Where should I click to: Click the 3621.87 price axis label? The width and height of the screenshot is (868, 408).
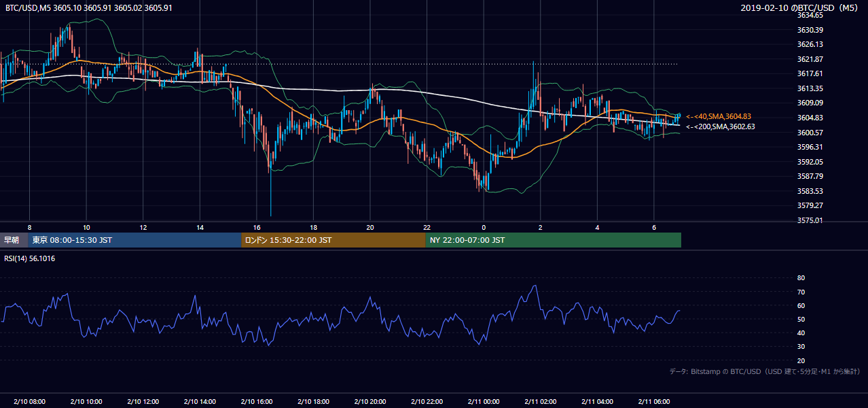[x=810, y=59]
